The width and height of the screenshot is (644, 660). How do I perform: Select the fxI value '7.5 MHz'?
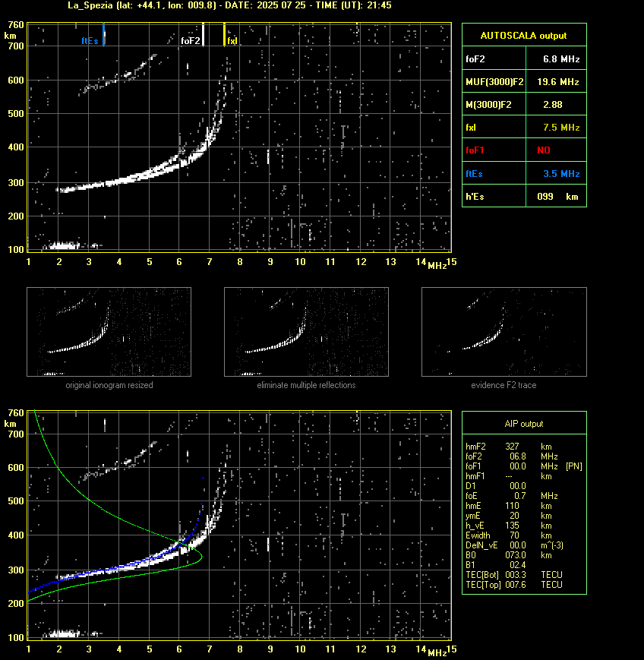click(561, 127)
